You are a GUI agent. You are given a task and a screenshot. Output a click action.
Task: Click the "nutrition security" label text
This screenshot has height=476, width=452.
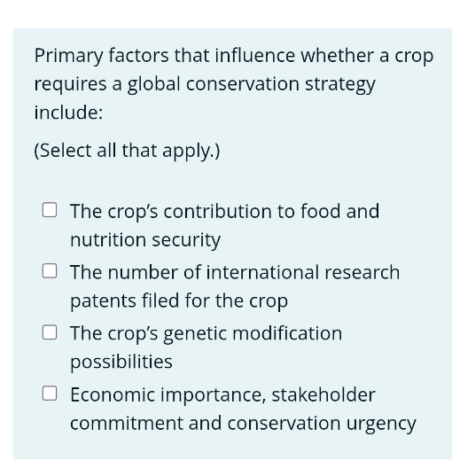[145, 240]
